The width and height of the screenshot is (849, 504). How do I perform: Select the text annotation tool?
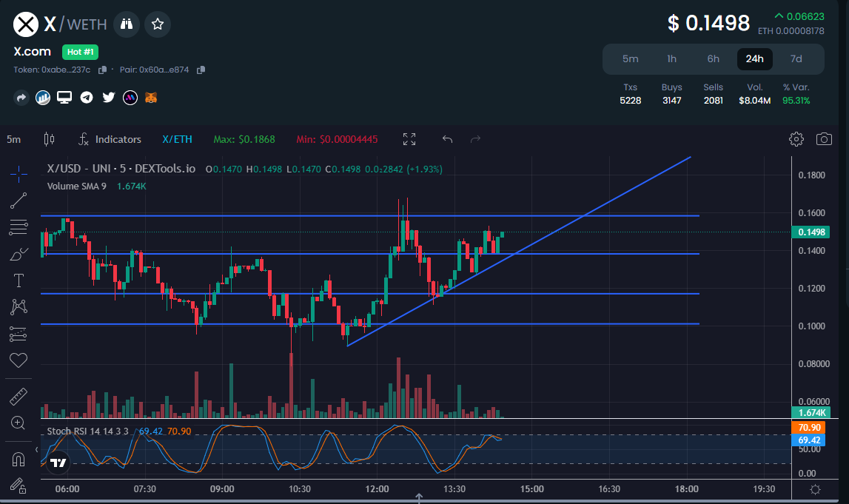click(18, 280)
